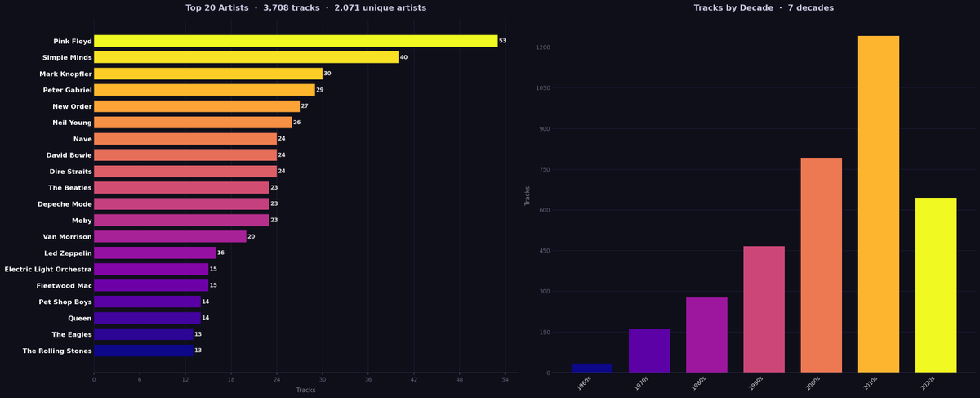The height and width of the screenshot is (398, 980).
Task: Select the Pet Shop Boys bar
Action: 147,302
